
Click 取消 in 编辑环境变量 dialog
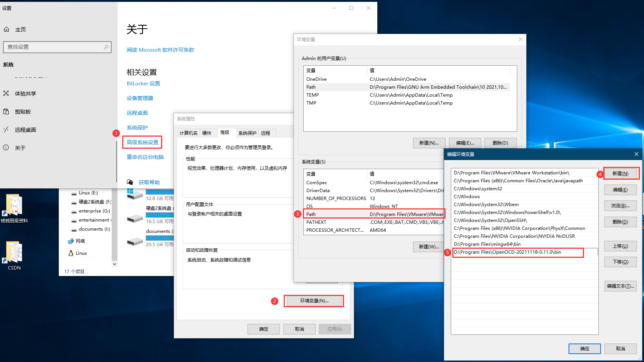click(x=621, y=348)
